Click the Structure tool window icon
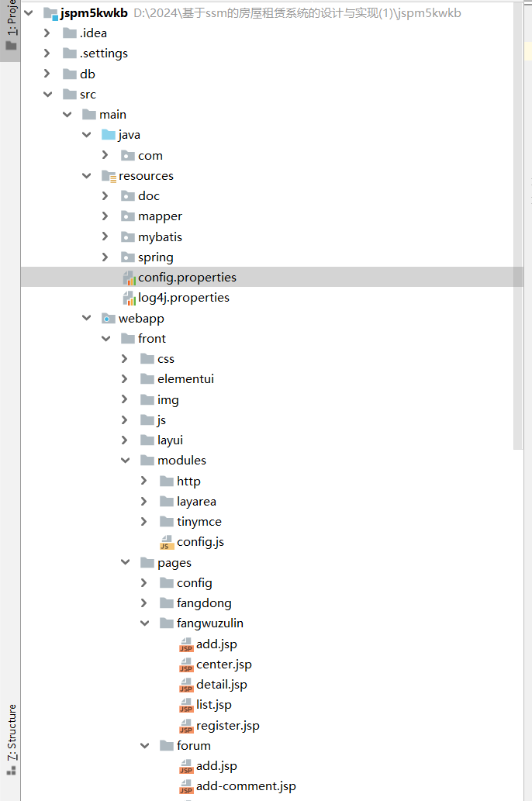Screen dimensions: 532x801 (x=12, y=771)
